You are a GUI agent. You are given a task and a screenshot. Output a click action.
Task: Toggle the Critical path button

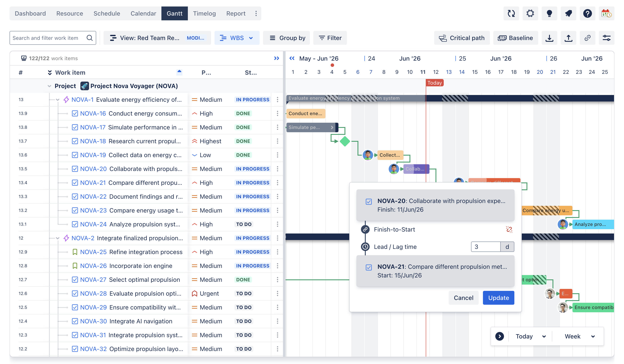click(x=461, y=38)
